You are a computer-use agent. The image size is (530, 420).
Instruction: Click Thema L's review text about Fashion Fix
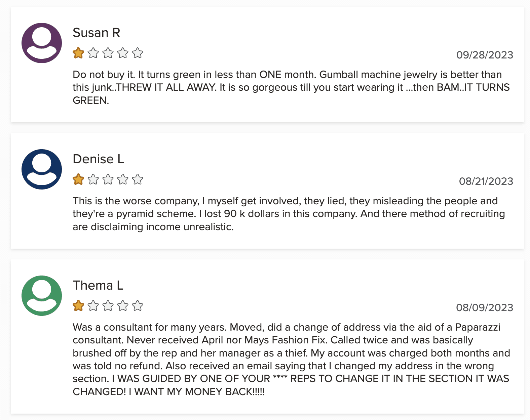tap(291, 359)
